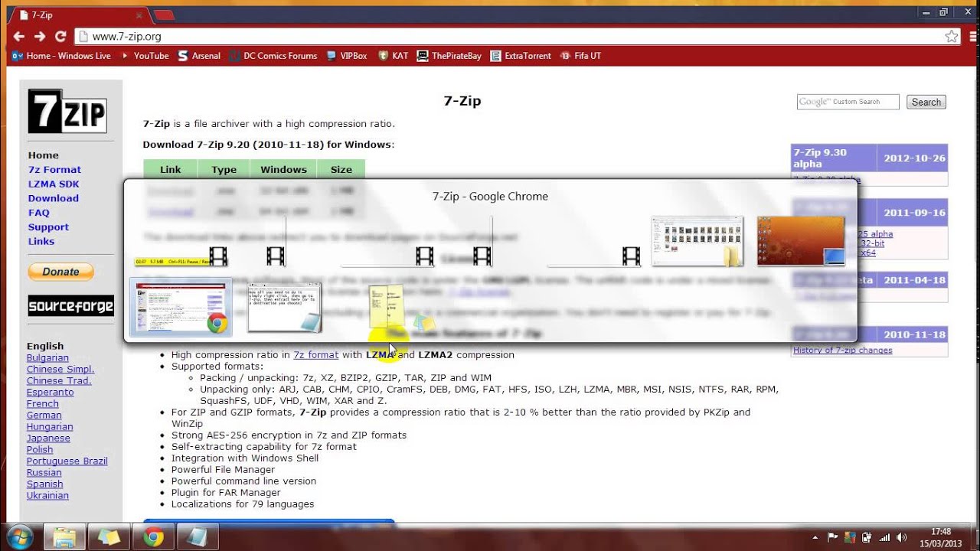This screenshot has height=551, width=980.
Task: Click the sourceforge logo badge
Action: 70,306
